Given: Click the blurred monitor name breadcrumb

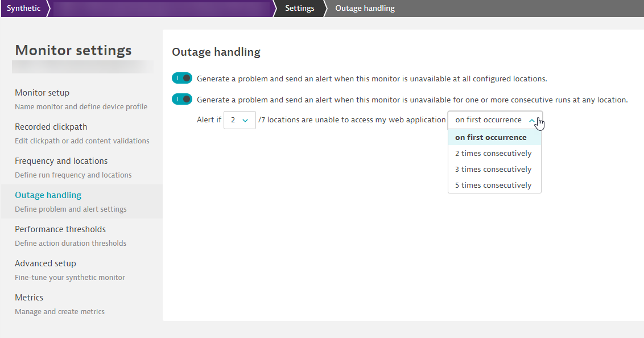Looking at the screenshot, I should tap(159, 9).
